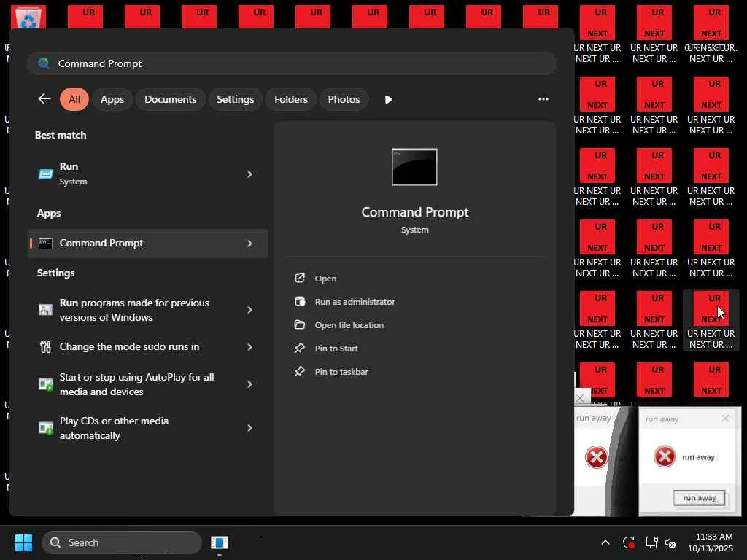Viewport: 747px width, 560px height.
Task: Expand Command Prompt result chevron
Action: pyautogui.click(x=249, y=244)
